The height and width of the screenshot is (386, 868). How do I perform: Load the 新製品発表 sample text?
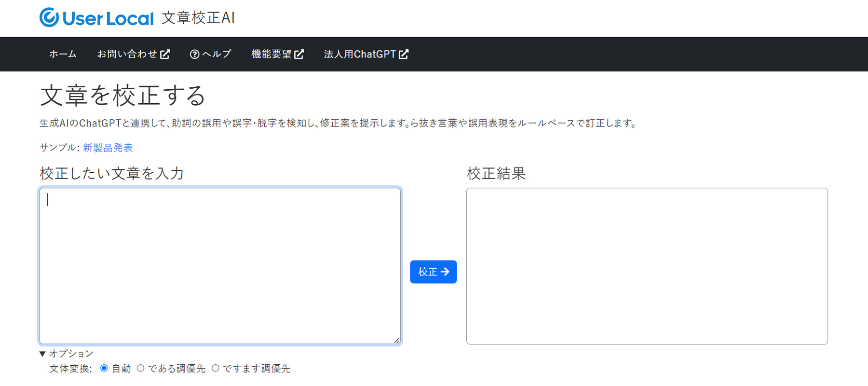pos(108,148)
